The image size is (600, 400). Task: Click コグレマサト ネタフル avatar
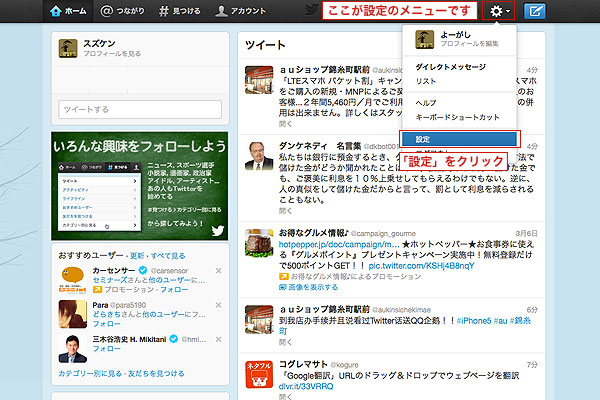(x=259, y=374)
